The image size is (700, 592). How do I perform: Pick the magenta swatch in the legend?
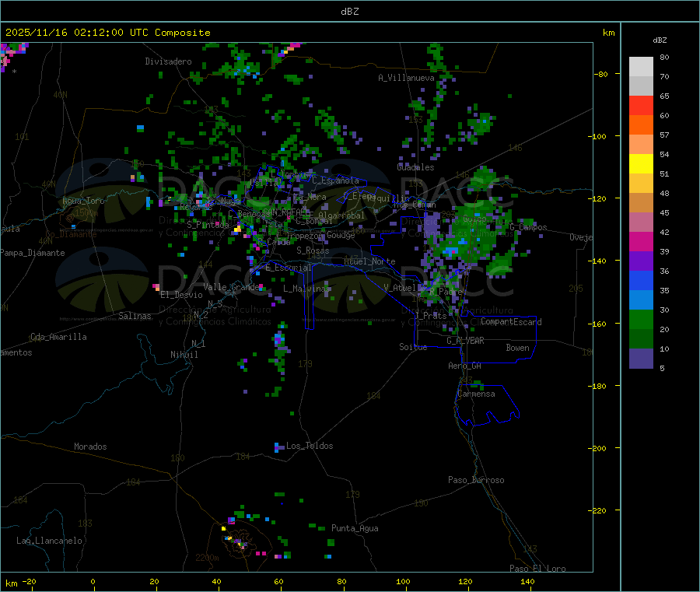tap(641, 241)
